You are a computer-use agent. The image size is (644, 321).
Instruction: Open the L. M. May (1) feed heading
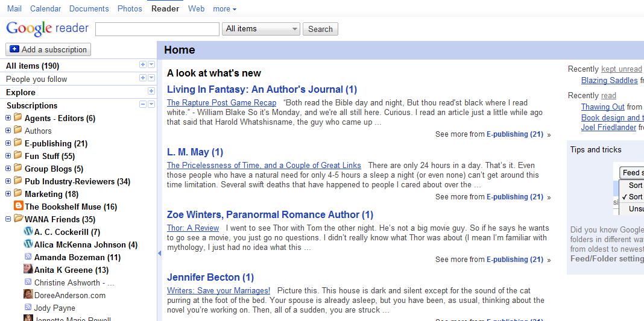click(195, 152)
